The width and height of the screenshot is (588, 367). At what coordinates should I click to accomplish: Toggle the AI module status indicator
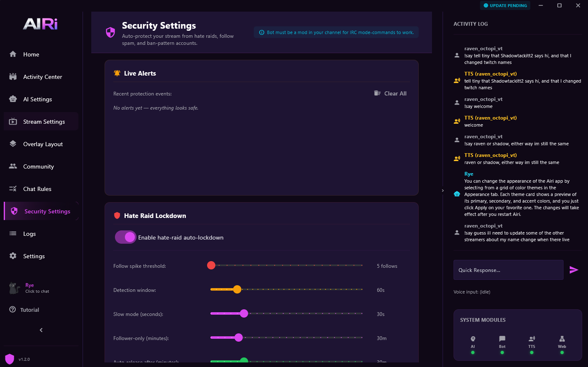tap(473, 352)
